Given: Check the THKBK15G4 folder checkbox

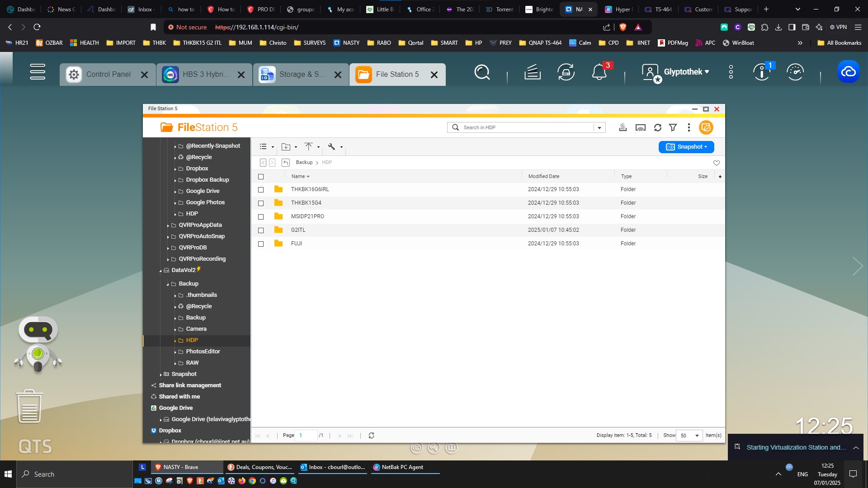Looking at the screenshot, I should click(261, 203).
